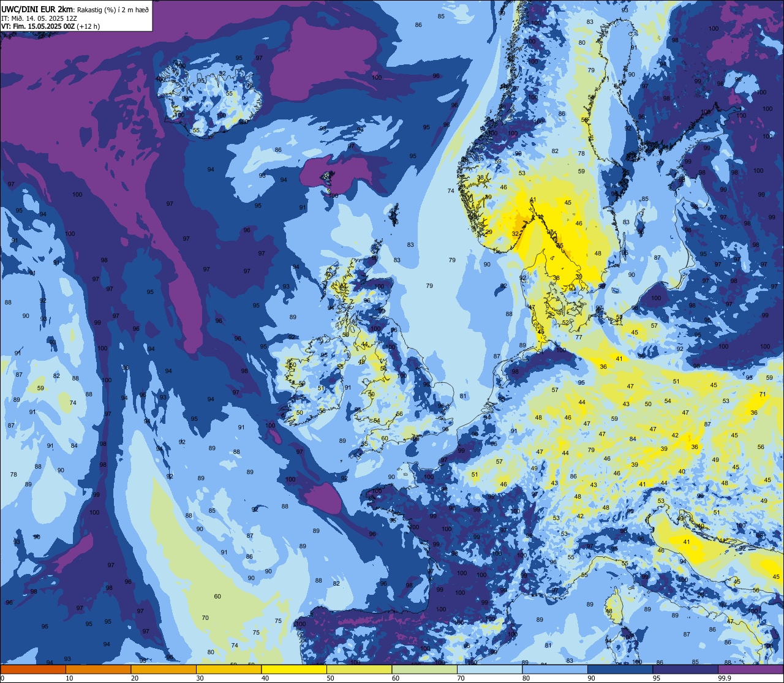Image resolution: width=784 pixels, height=683 pixels.
Task: Pick the purple legend color above 99.9
Action: coord(751,669)
